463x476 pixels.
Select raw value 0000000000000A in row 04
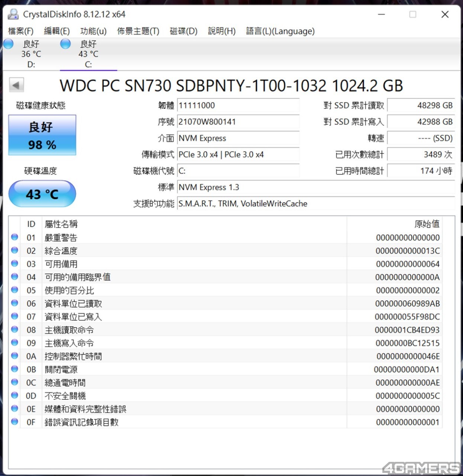pyautogui.click(x=407, y=277)
